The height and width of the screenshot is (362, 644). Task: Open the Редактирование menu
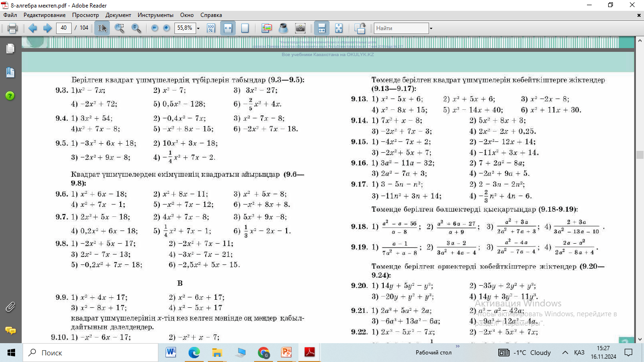pyautogui.click(x=44, y=15)
